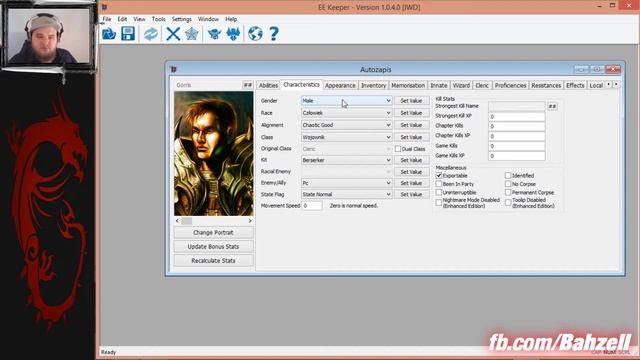Screen dimensions: 640x360
Task: Click the character portrait image
Action: click(213, 153)
